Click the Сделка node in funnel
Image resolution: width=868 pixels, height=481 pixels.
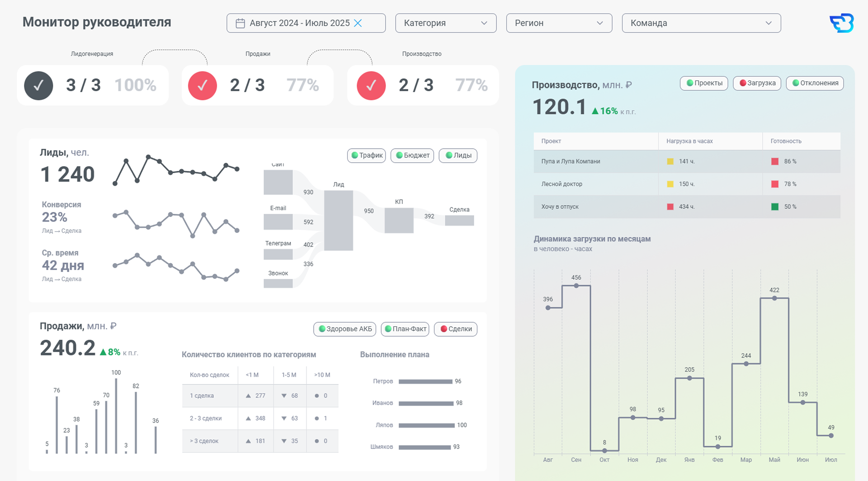coord(459,220)
